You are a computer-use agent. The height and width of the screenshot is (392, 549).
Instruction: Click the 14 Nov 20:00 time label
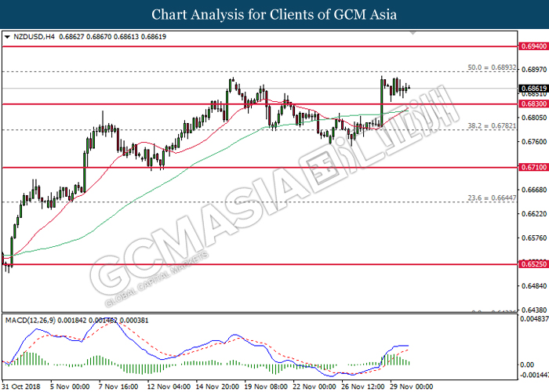tap(217, 387)
